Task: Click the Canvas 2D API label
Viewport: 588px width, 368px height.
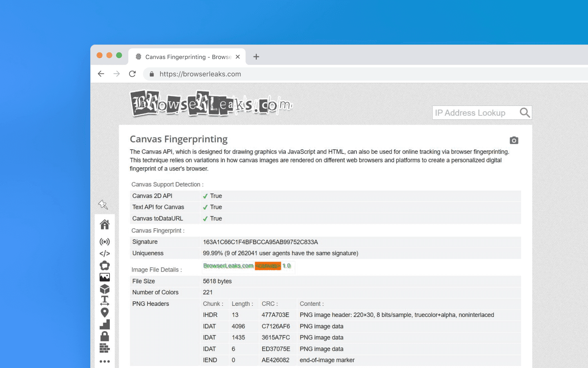Action: [x=152, y=196]
